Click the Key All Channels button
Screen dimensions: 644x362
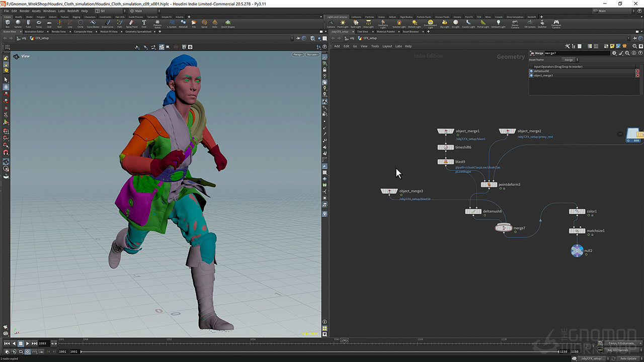618,350
